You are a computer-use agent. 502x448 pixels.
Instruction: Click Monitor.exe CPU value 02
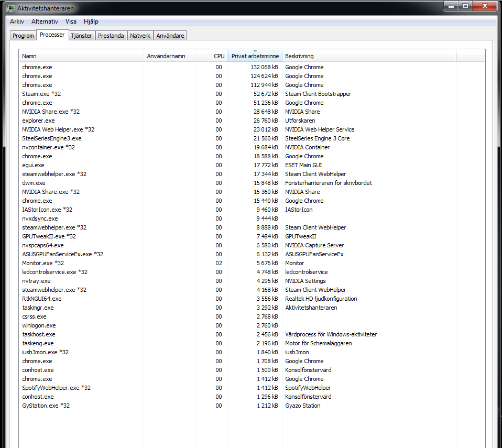pyautogui.click(x=219, y=263)
